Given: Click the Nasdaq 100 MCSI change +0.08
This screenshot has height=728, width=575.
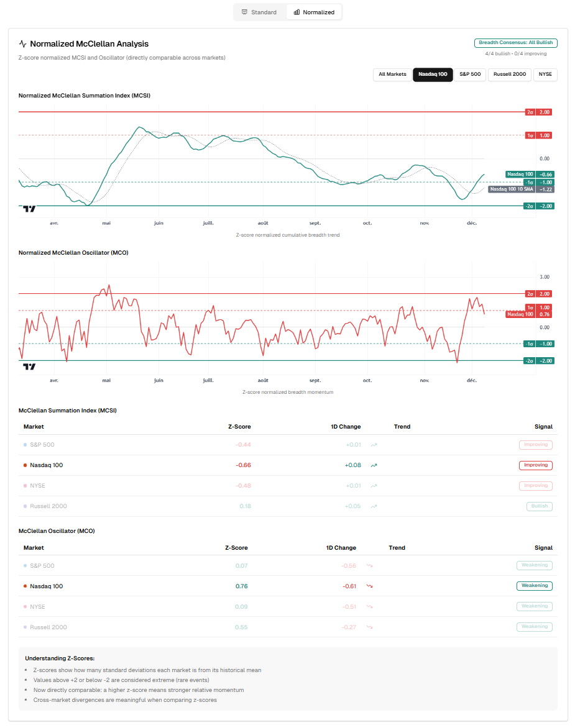Looking at the screenshot, I should point(353,465).
